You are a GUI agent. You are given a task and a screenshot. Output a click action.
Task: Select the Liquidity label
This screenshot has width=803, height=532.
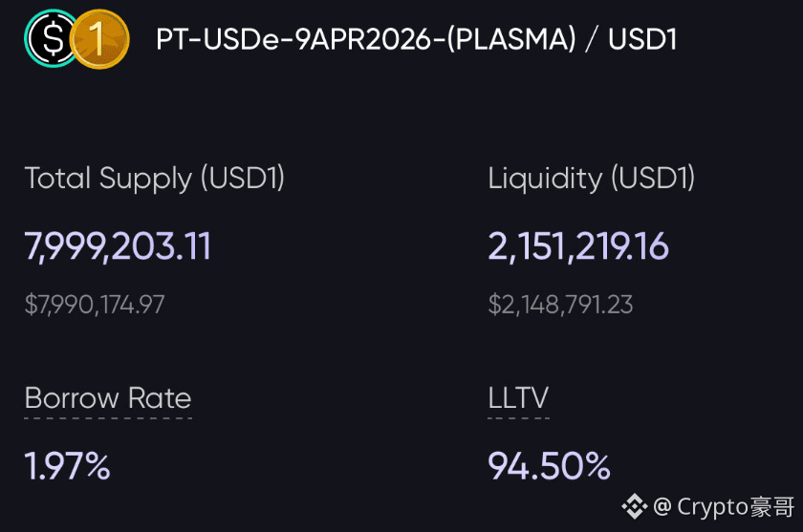[545, 178]
